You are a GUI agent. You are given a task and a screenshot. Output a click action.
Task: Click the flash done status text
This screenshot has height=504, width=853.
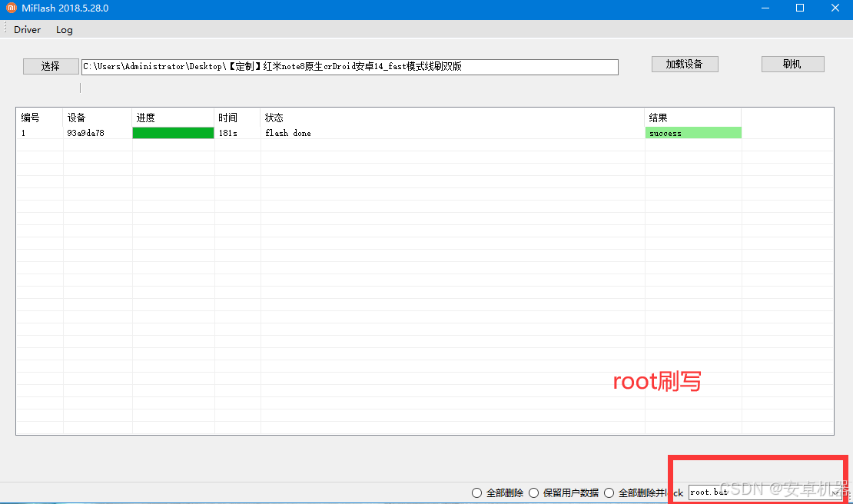click(287, 133)
